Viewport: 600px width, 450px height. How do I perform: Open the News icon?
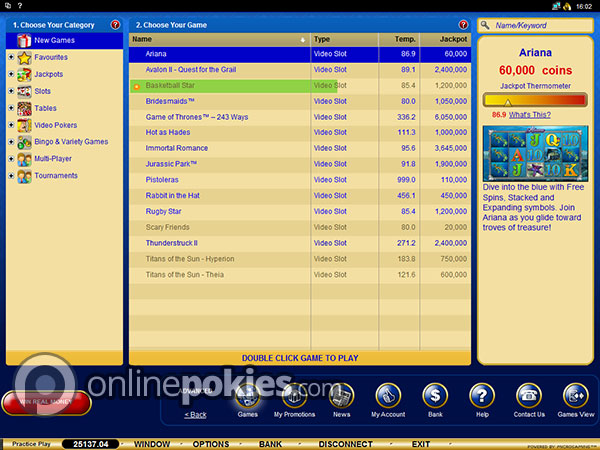pos(341,396)
